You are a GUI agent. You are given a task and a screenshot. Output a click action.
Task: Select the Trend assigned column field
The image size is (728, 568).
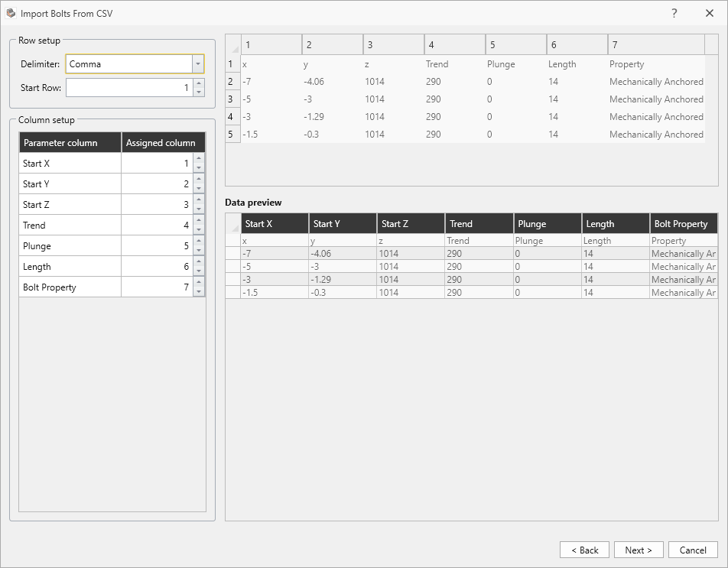click(x=158, y=225)
